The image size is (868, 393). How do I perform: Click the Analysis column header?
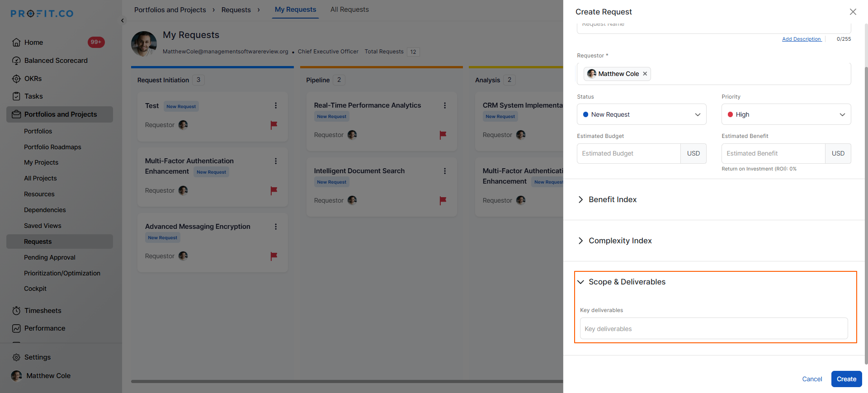pyautogui.click(x=487, y=80)
